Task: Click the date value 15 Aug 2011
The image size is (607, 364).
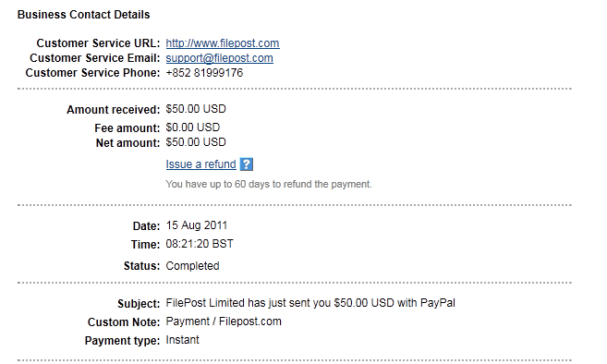Action: pyautogui.click(x=197, y=225)
